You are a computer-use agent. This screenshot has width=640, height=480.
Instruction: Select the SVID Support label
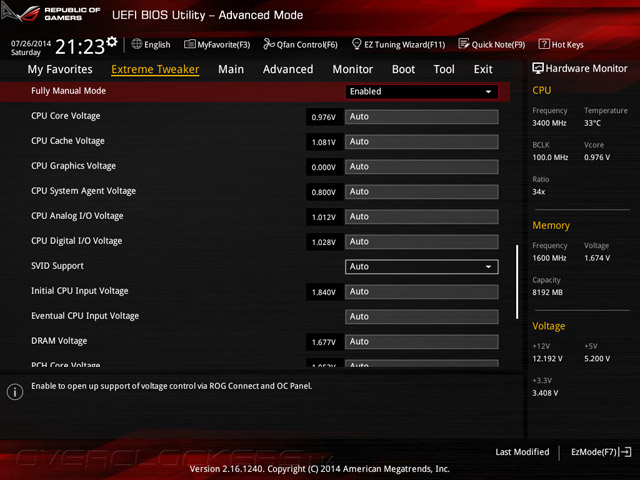tap(57, 266)
